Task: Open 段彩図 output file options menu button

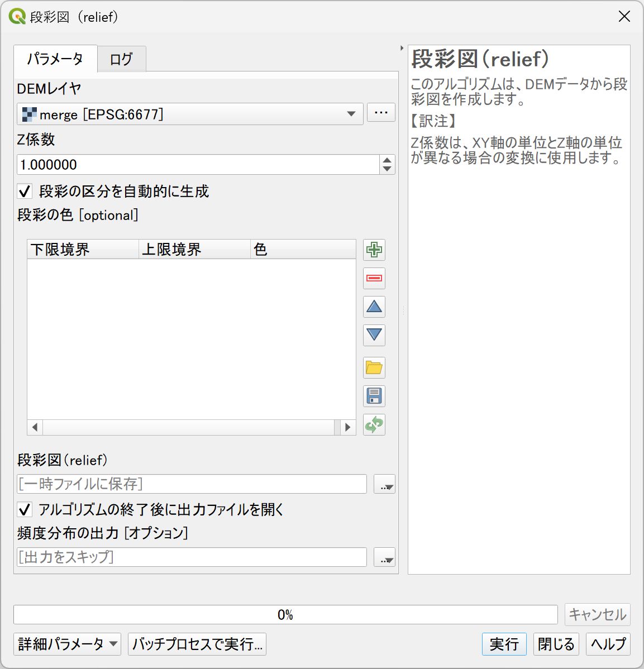Action: coord(384,484)
